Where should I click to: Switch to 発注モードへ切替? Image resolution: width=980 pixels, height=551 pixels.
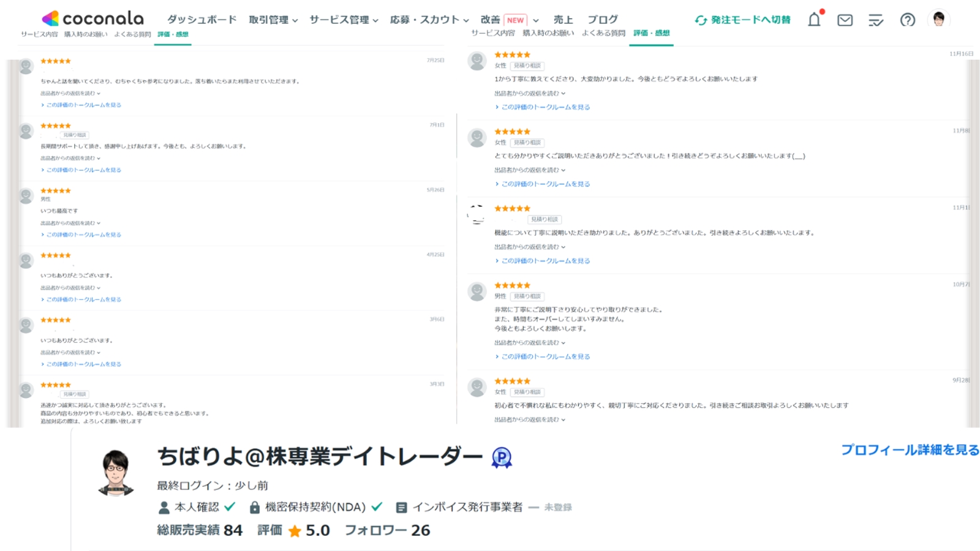pyautogui.click(x=742, y=20)
